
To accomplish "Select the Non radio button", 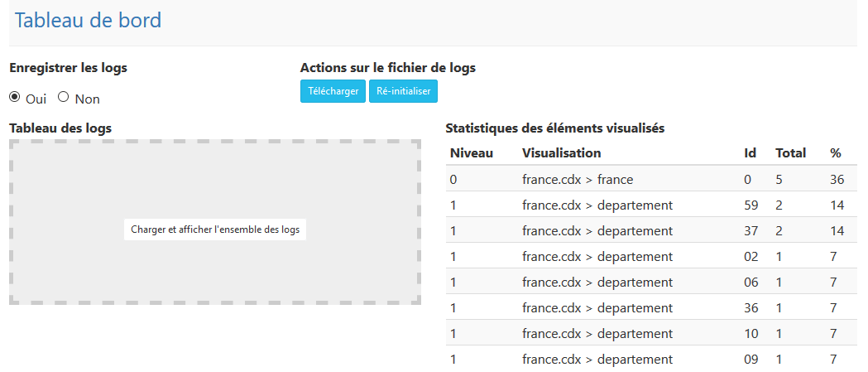I will pos(64,97).
